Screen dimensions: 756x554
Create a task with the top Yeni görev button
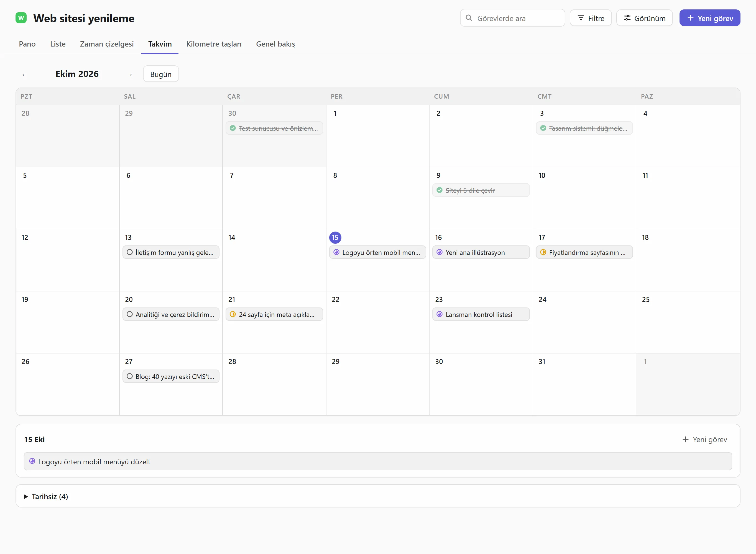(709, 18)
